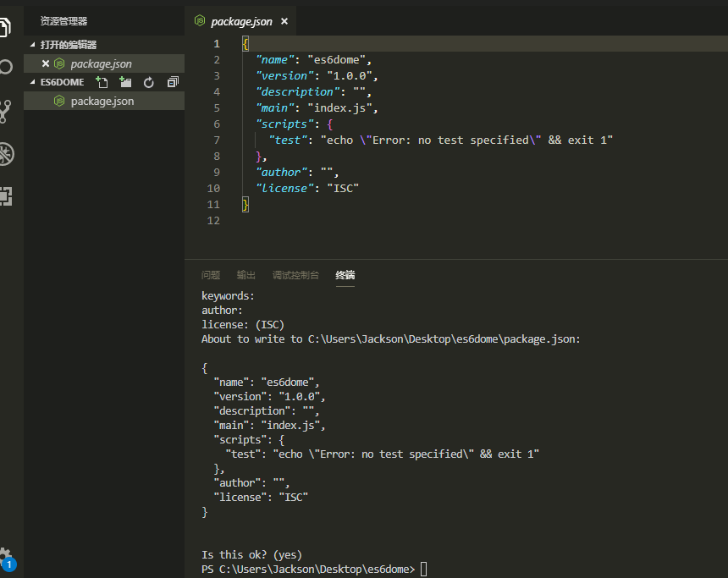The height and width of the screenshot is (578, 728).
Task: Click line number 1 in the editor
Action: click(217, 44)
